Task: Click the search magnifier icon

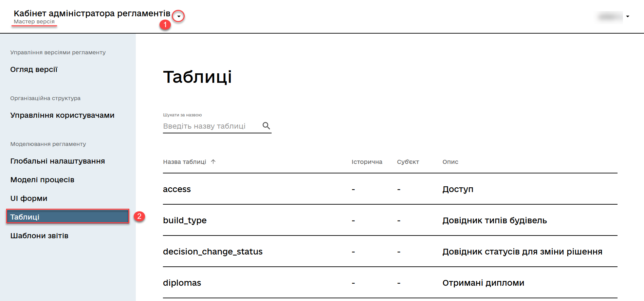Action: click(x=266, y=126)
